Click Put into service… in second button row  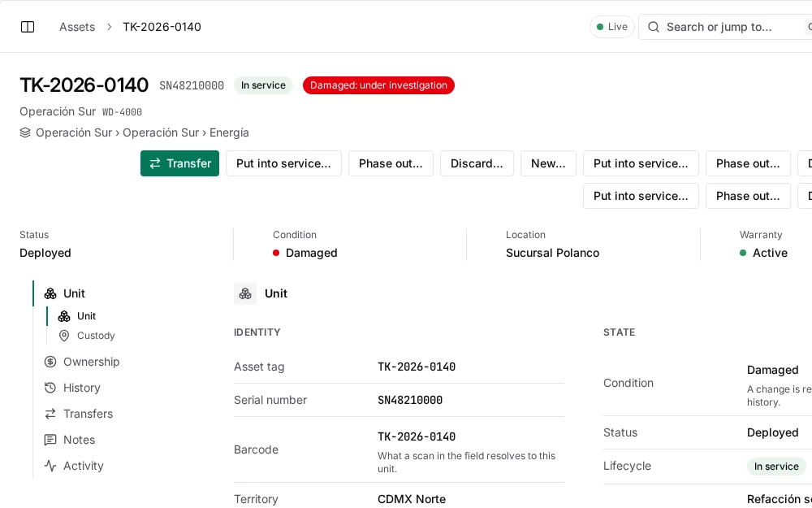(641, 196)
